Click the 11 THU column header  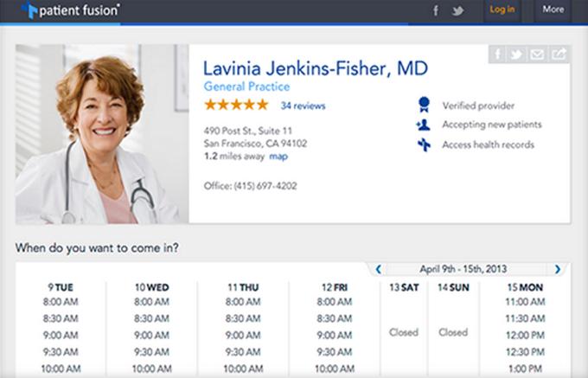pos(243,288)
